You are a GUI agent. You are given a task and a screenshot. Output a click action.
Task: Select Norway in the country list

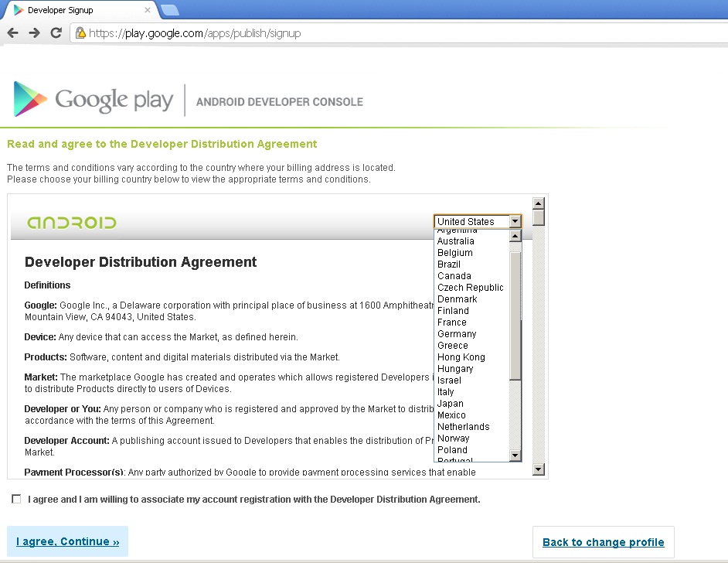pyautogui.click(x=471, y=438)
